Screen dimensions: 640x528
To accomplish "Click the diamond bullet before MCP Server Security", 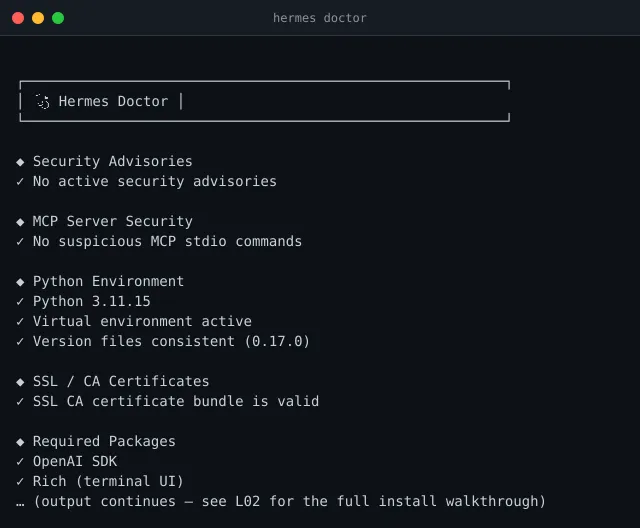I will coord(20,222).
